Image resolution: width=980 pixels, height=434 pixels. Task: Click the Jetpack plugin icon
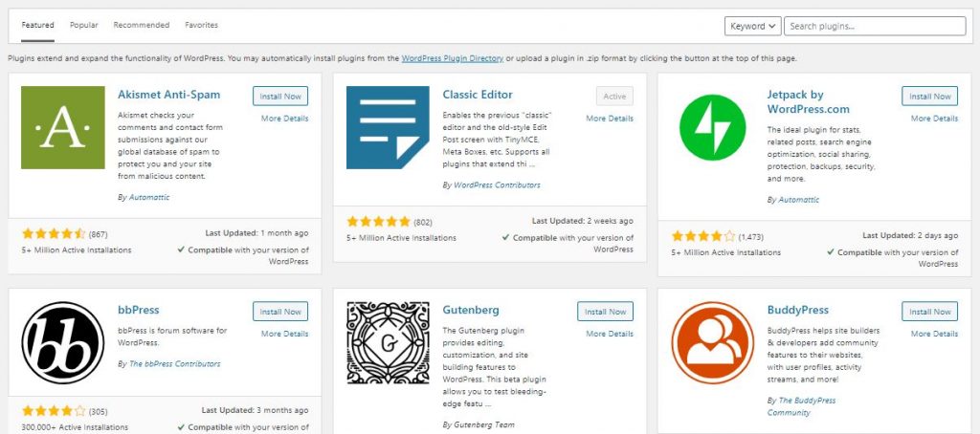(712, 127)
